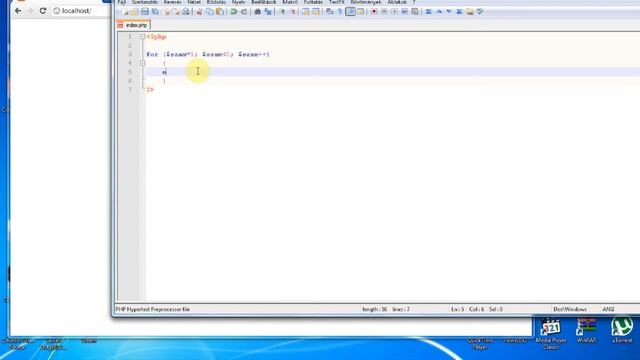Undo with the green arrow icon
The width and height of the screenshot is (640, 360).
click(234, 12)
